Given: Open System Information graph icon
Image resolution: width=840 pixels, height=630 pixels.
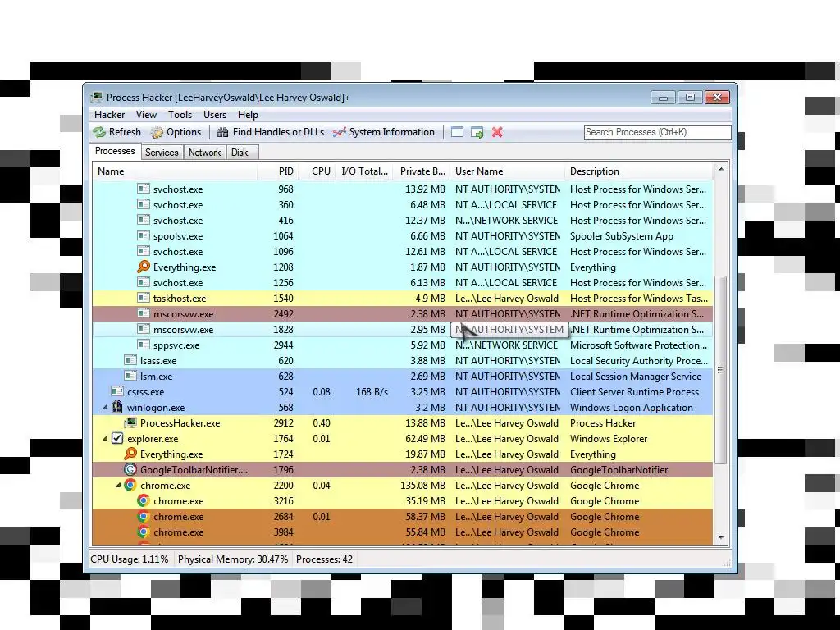Looking at the screenshot, I should pos(339,132).
